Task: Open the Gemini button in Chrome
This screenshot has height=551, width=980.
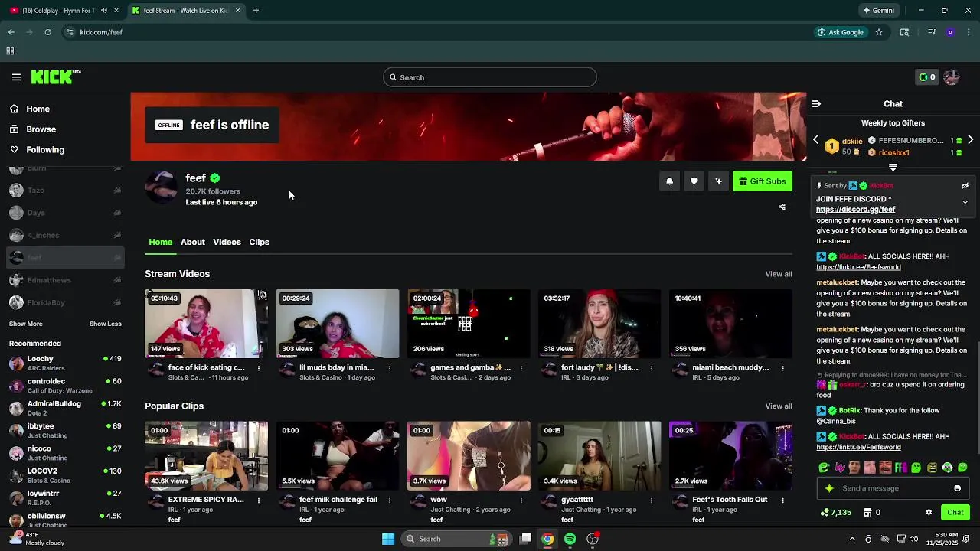Action: pyautogui.click(x=878, y=11)
